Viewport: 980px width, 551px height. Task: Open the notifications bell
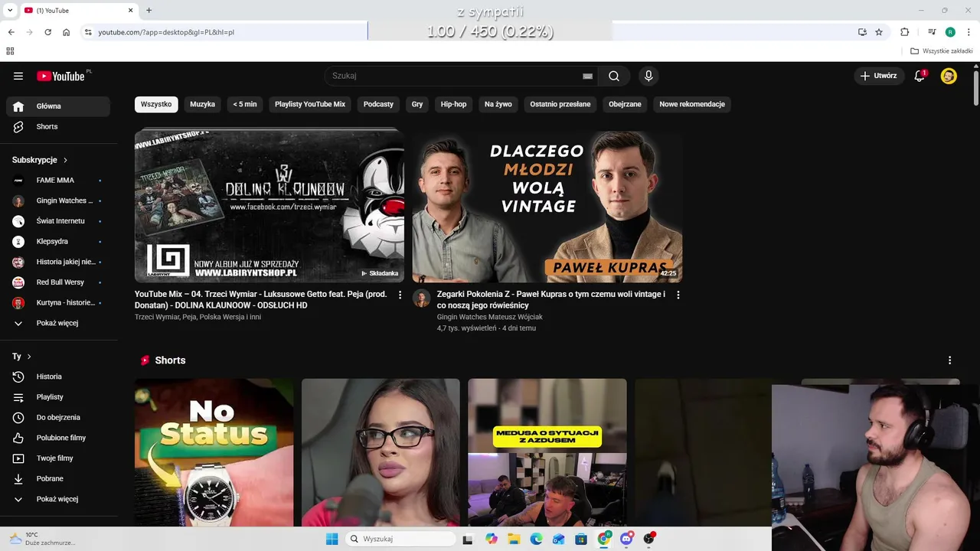point(920,76)
